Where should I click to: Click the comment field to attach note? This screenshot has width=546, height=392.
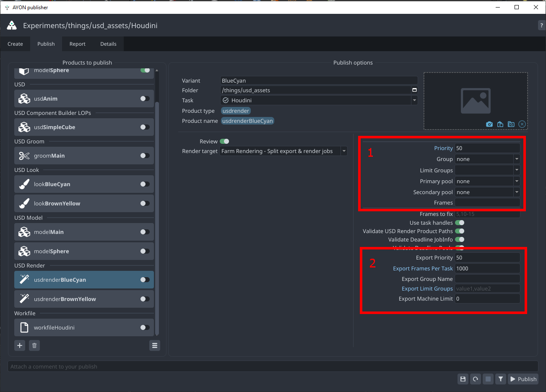[273, 366]
